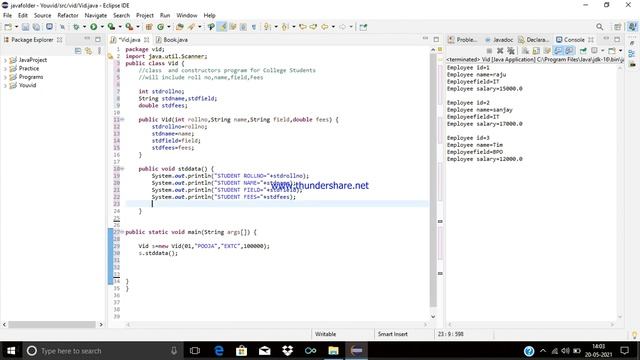
Task: Click the External Tools run icon
Action: [129, 27]
